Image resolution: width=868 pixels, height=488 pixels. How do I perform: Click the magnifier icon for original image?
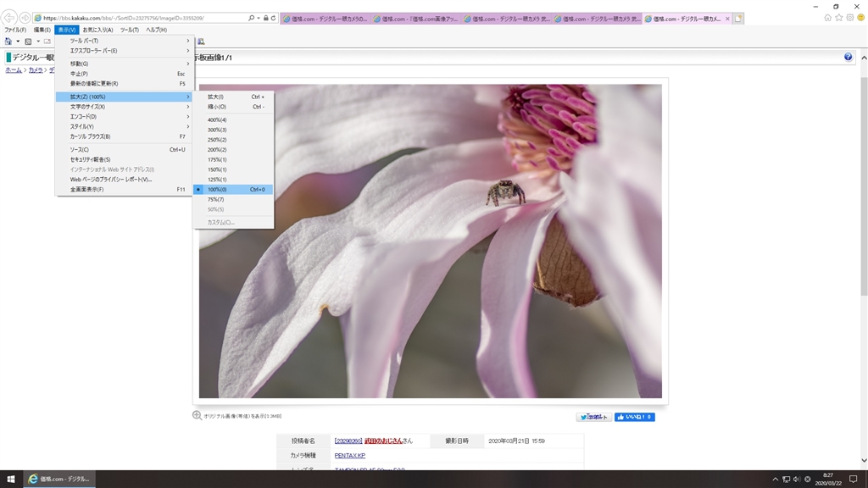pyautogui.click(x=197, y=416)
